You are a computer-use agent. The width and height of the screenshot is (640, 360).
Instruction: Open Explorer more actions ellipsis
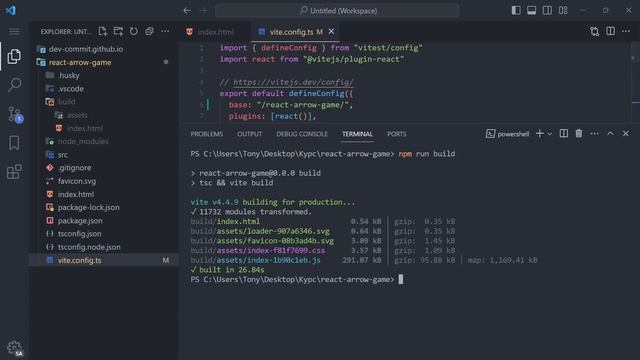click(165, 31)
